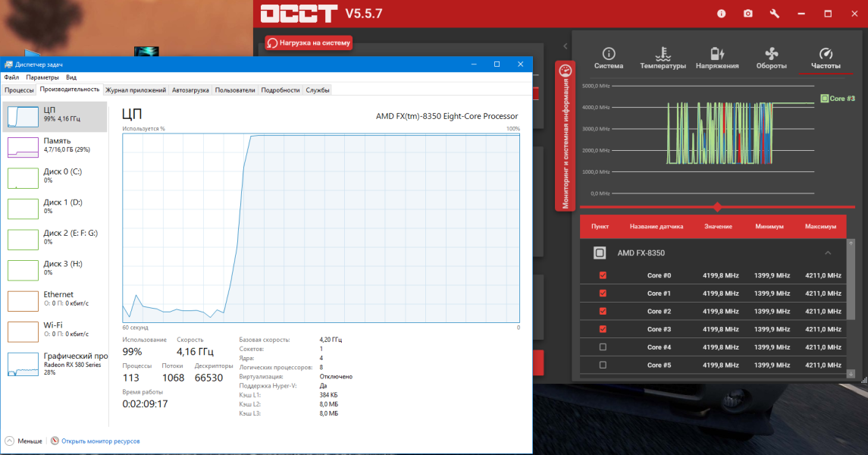Click the OCCT logo
This screenshot has height=455, width=868.
point(299,14)
